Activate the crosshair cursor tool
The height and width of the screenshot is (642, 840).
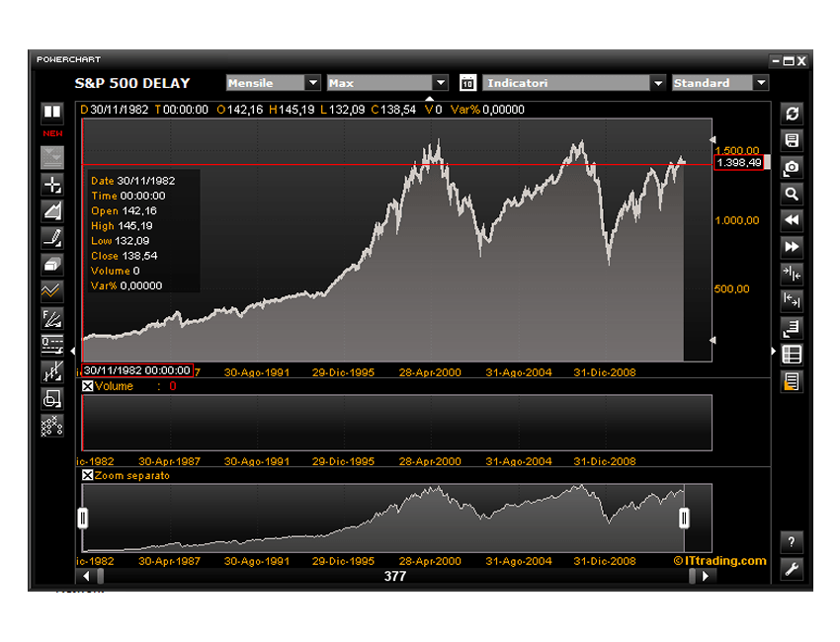[52, 184]
